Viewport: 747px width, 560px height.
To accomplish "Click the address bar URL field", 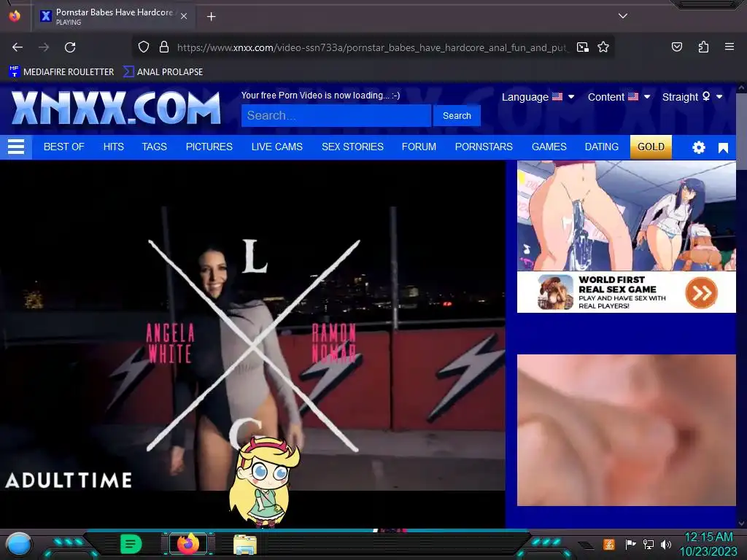I will [x=371, y=47].
